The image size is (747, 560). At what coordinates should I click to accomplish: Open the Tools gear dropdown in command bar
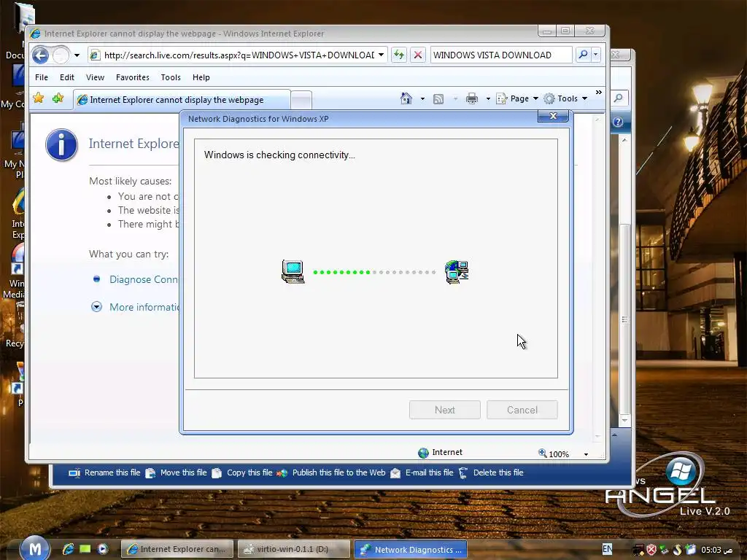(566, 98)
